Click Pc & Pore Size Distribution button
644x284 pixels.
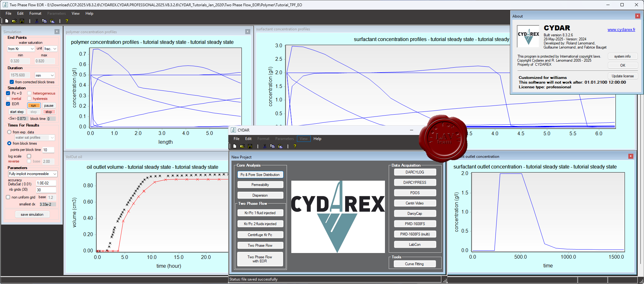[x=260, y=174]
